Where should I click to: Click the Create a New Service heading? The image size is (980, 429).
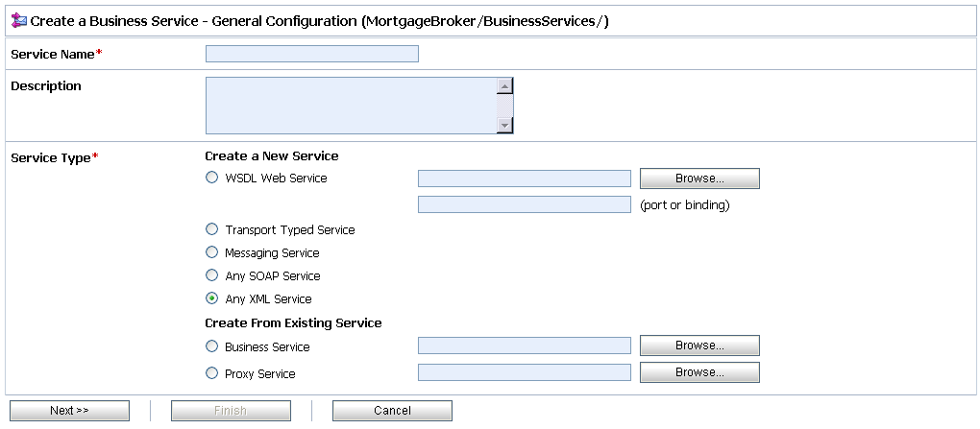click(x=272, y=155)
